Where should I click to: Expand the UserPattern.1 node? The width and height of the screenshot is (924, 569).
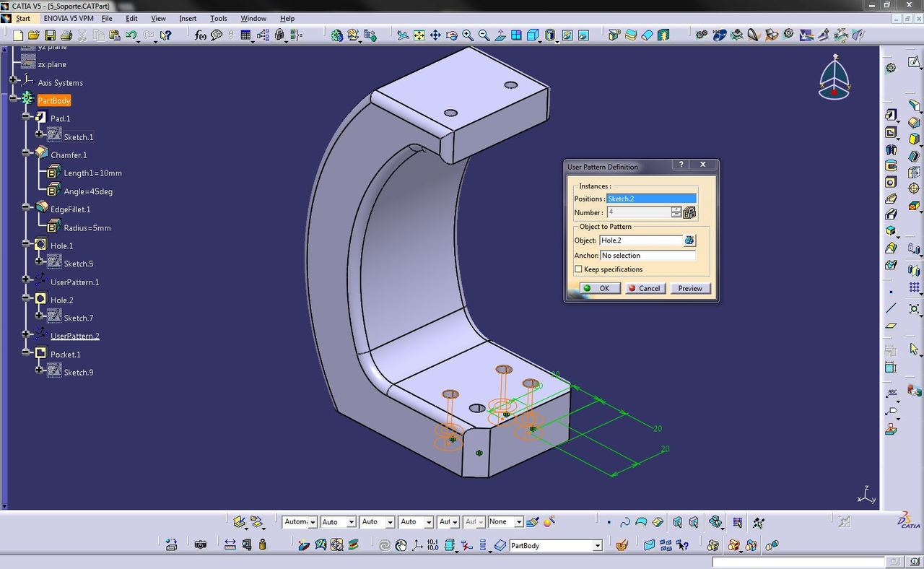pyautogui.click(x=26, y=279)
